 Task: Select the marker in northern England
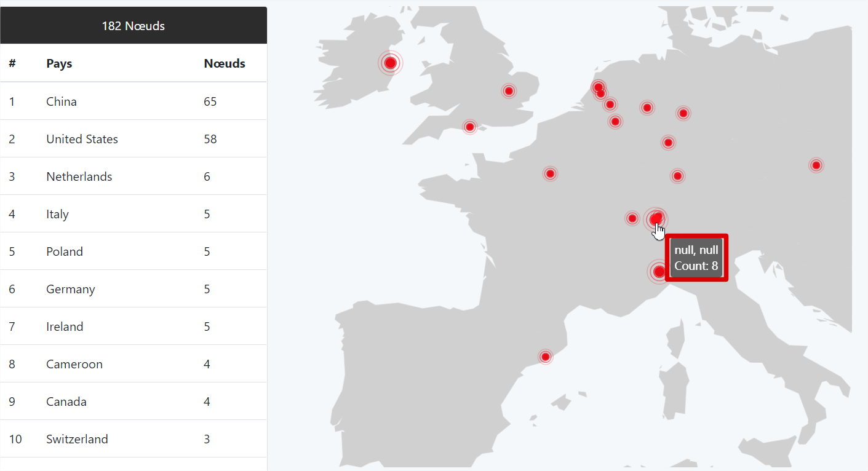(509, 91)
